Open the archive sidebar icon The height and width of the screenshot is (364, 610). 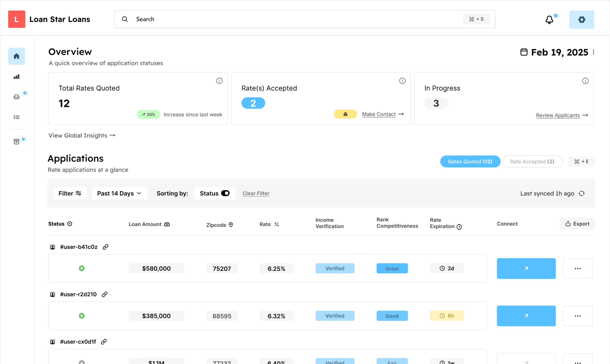tap(16, 142)
